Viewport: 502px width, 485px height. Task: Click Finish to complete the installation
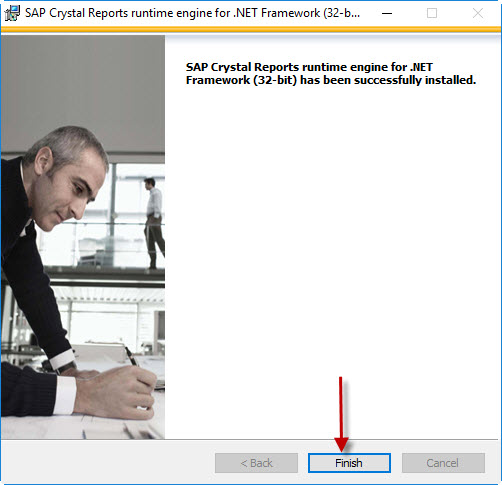tap(349, 463)
